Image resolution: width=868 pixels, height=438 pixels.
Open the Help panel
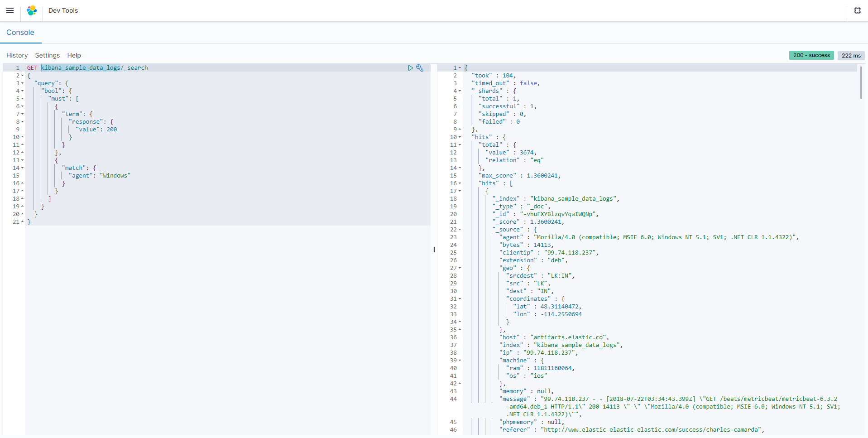(74, 55)
